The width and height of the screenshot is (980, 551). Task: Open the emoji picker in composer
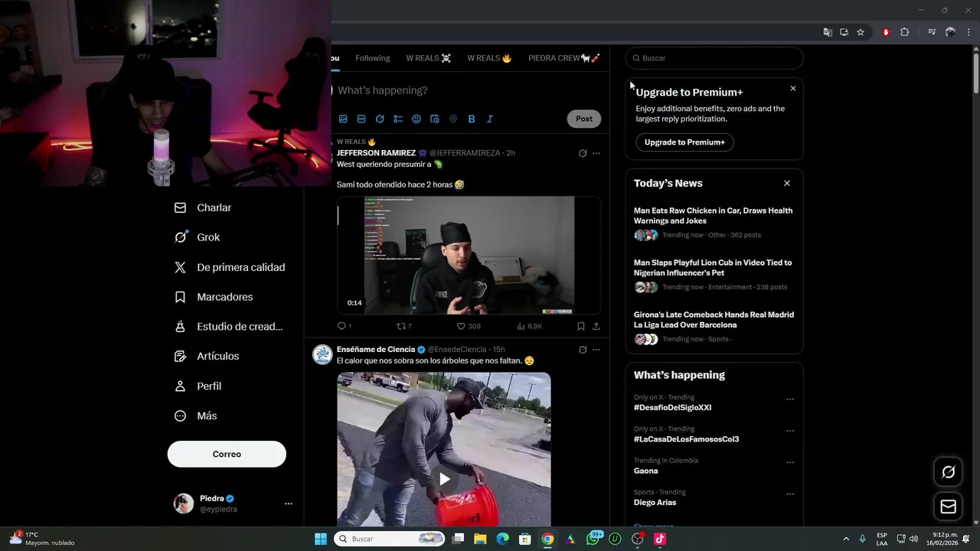click(x=416, y=119)
